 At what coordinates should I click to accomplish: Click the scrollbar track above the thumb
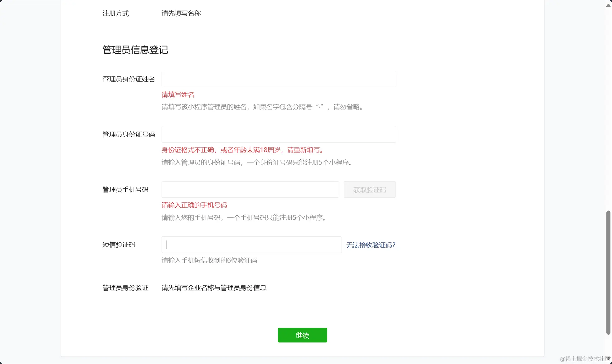pyautogui.click(x=608, y=109)
